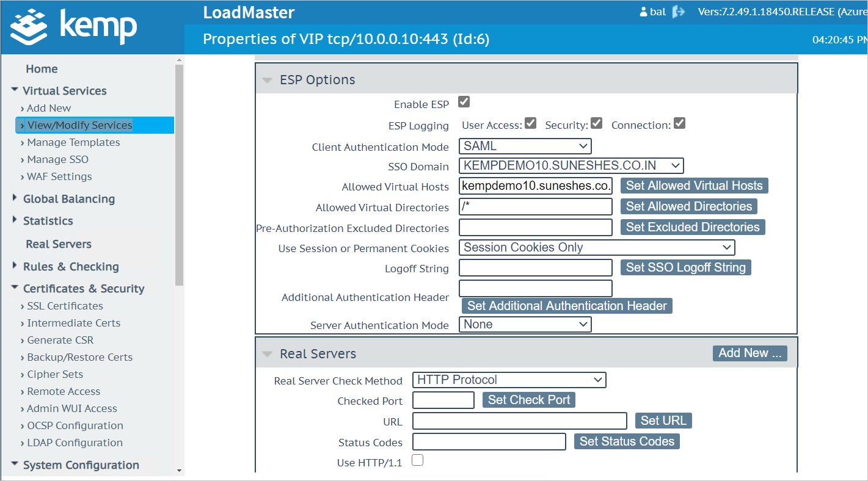Click the Set Allowed Virtual Hosts button
868x481 pixels.
(x=694, y=186)
